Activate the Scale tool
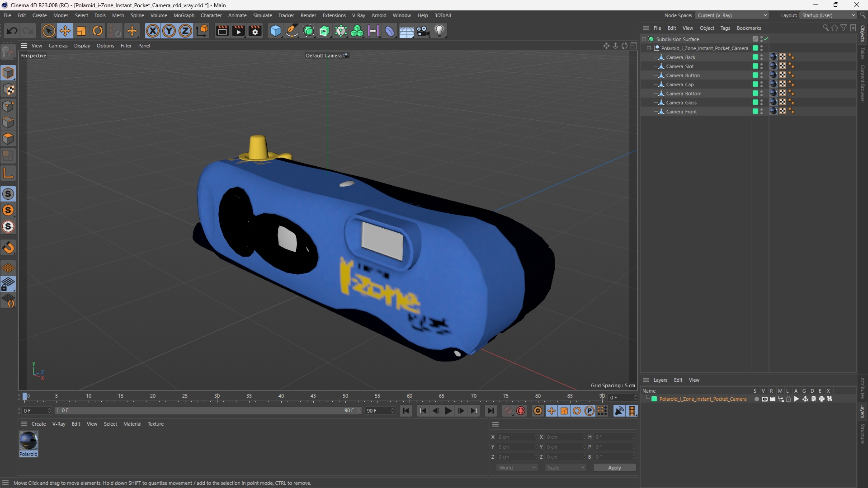The width and height of the screenshot is (868, 488). point(81,31)
